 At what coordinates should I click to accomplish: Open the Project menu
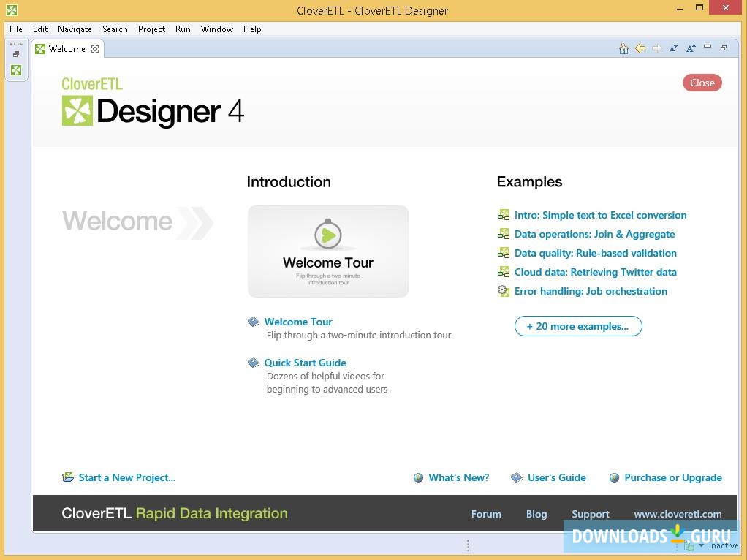coord(151,29)
